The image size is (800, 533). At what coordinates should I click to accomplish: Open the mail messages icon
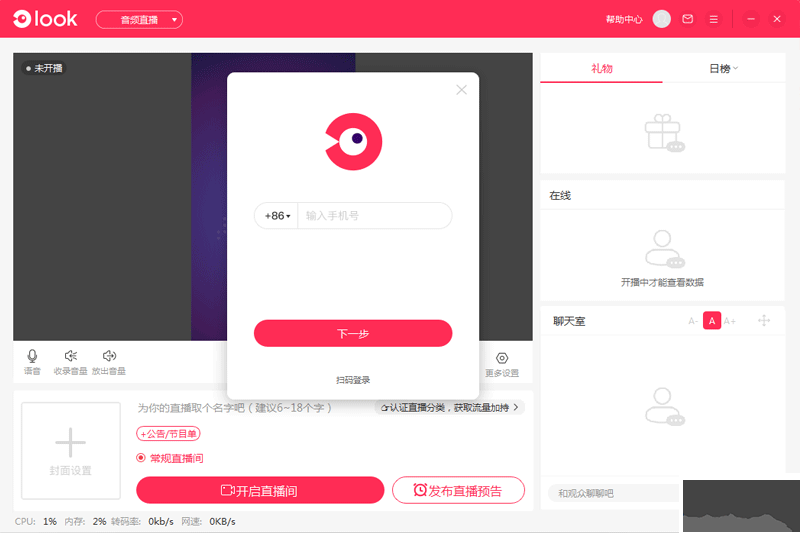[x=688, y=19]
